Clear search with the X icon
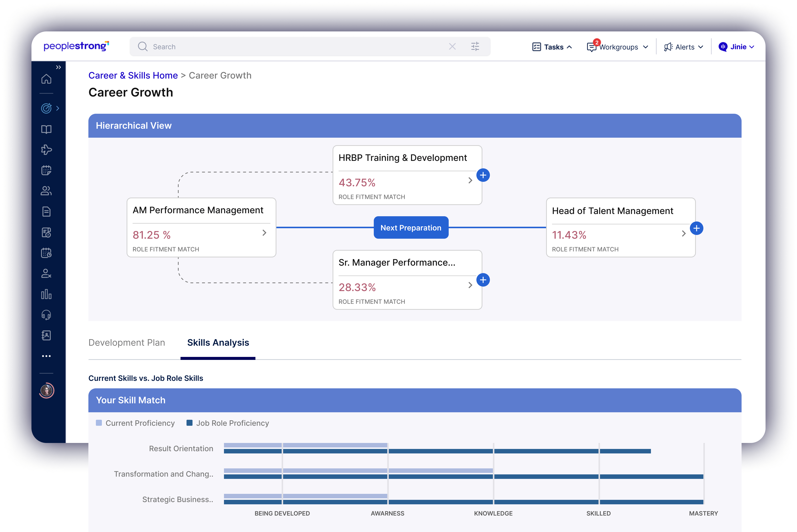This screenshot has height=532, width=797. [452, 46]
